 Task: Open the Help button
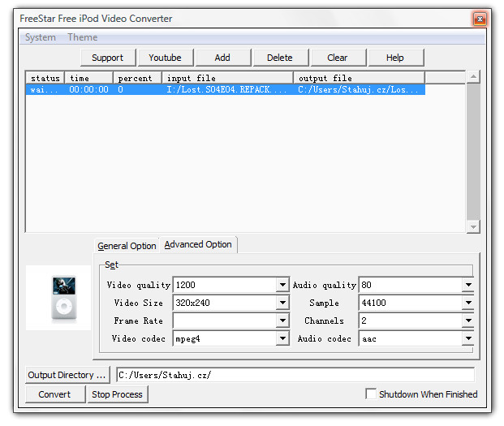coord(395,58)
